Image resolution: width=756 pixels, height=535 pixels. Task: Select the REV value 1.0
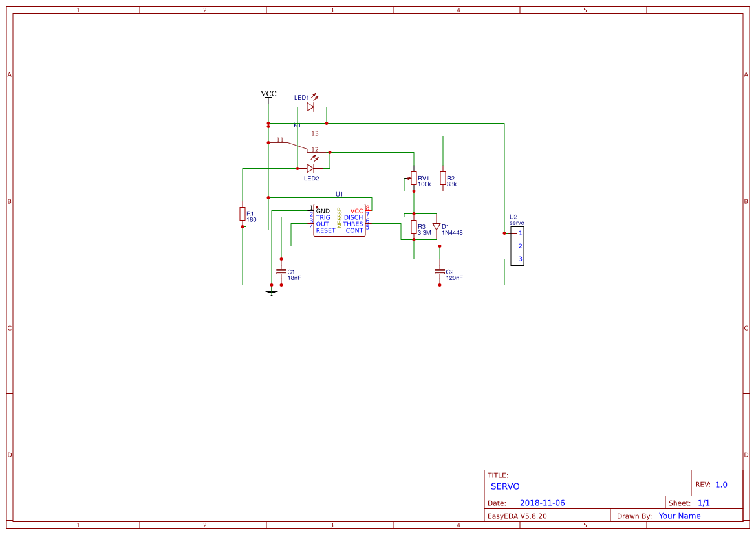click(721, 485)
